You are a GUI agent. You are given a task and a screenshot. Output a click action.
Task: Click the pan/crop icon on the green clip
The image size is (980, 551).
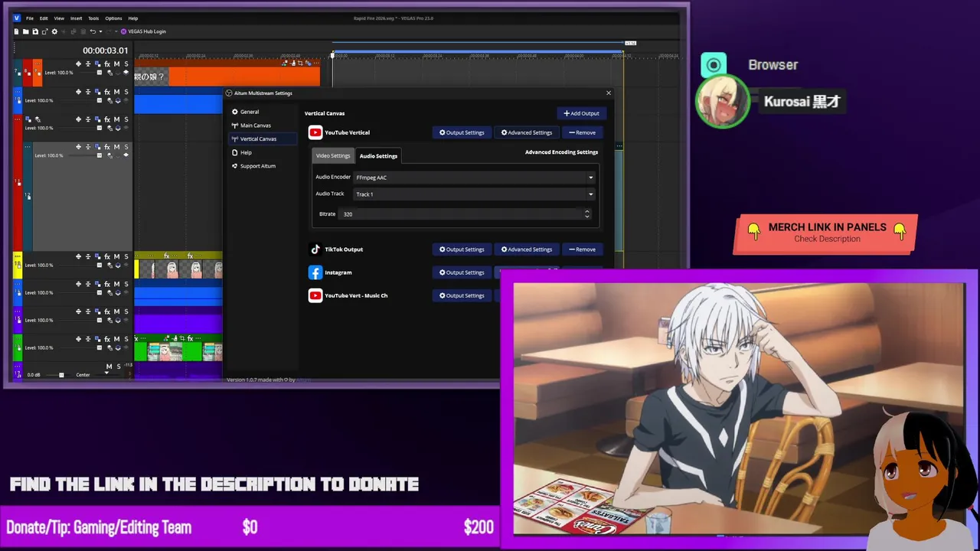(182, 338)
